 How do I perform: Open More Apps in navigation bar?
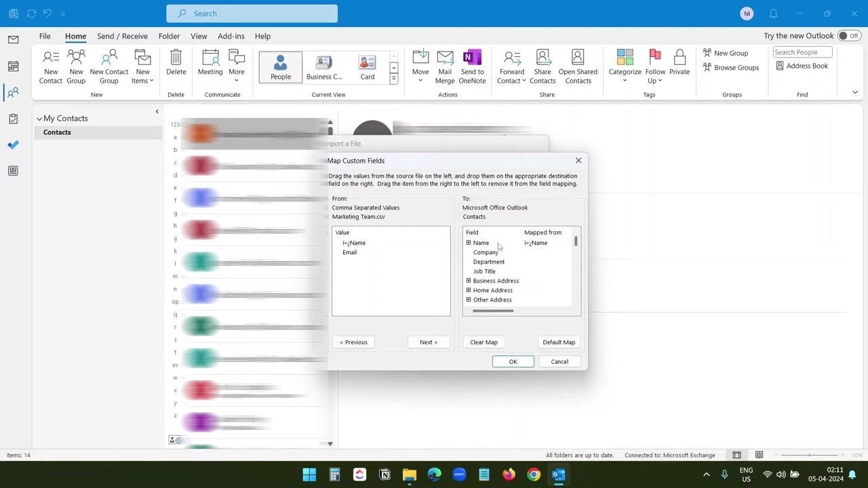(x=13, y=171)
